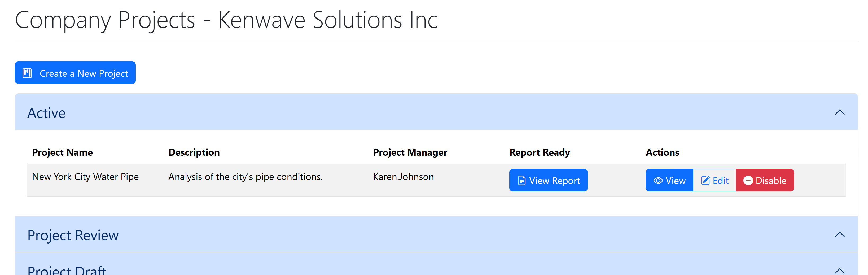Click the minus circle icon on Disable
The height and width of the screenshot is (275, 868).
coord(748,181)
